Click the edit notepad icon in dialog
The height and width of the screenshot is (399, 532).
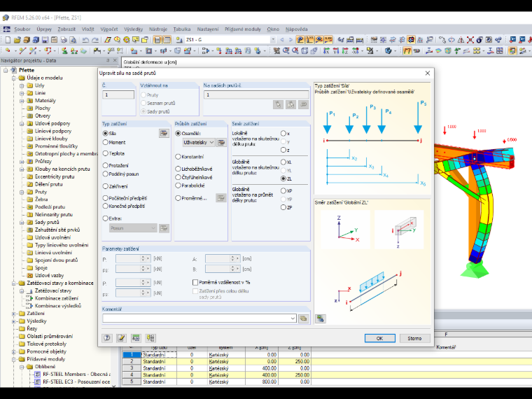coord(121,338)
